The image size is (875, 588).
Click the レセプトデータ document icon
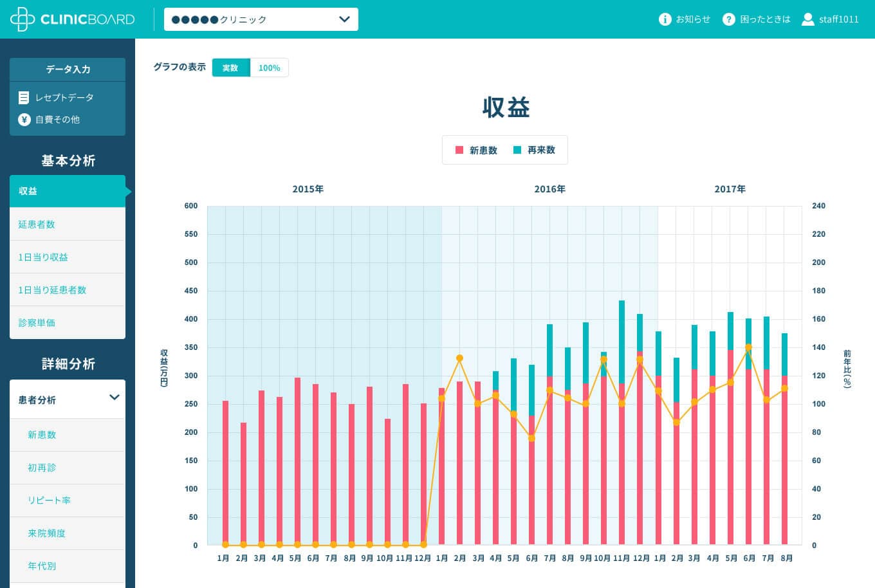pos(24,98)
